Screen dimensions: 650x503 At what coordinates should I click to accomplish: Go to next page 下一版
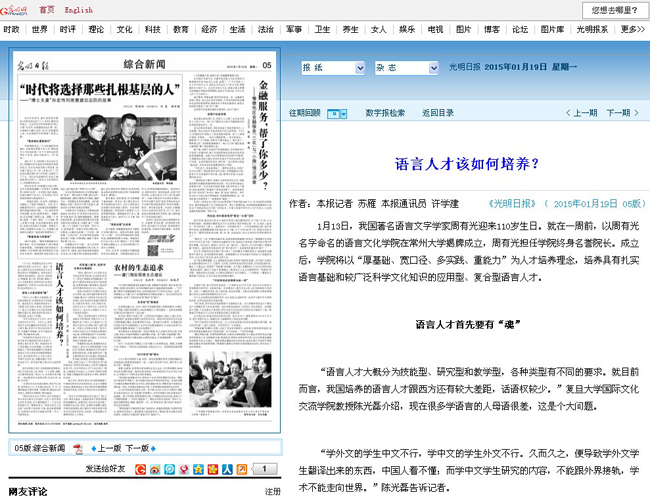pyautogui.click(x=143, y=448)
